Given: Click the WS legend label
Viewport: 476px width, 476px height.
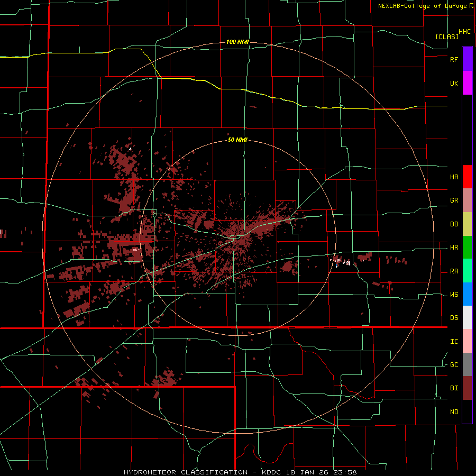Looking at the screenshot, I should (x=454, y=295).
